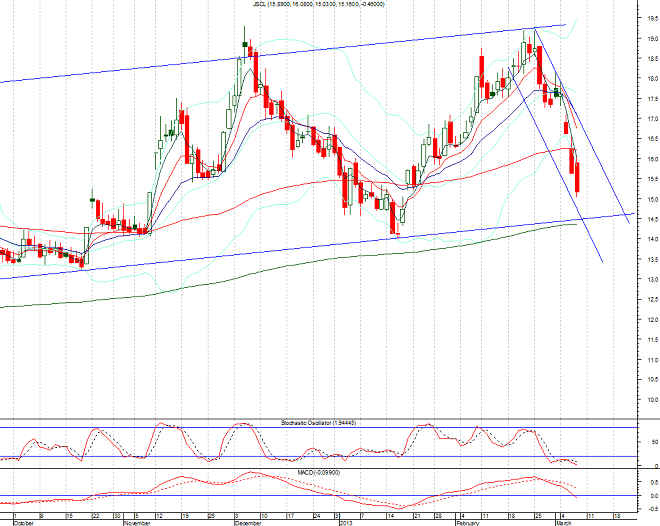Click the 0.5 level on MACD scale

651,484
